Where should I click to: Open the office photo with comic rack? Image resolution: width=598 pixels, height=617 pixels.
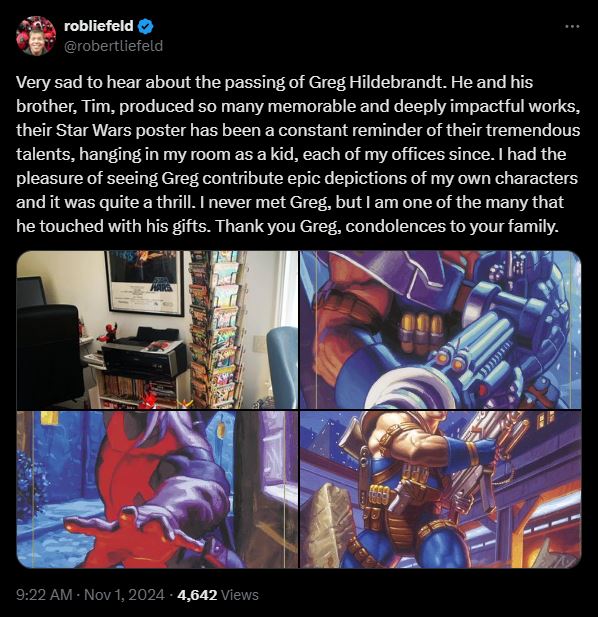157,330
